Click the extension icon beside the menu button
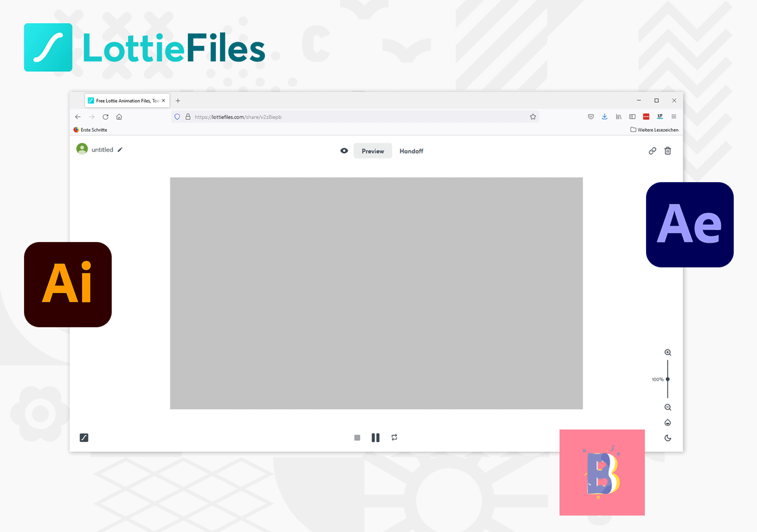This screenshot has height=532, width=757. point(660,117)
